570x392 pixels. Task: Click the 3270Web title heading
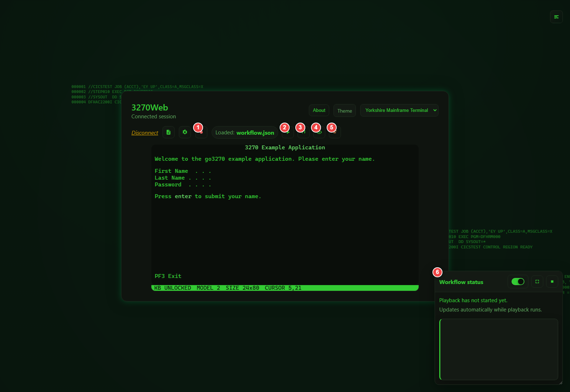pyautogui.click(x=150, y=107)
